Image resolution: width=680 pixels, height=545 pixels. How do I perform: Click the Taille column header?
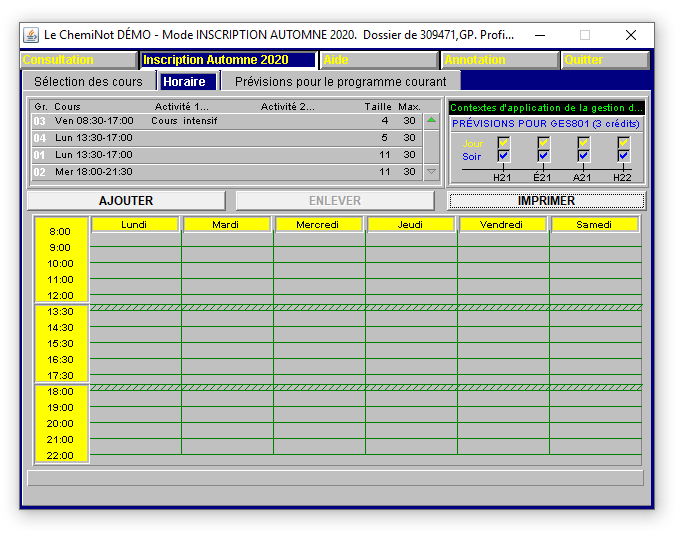378,107
